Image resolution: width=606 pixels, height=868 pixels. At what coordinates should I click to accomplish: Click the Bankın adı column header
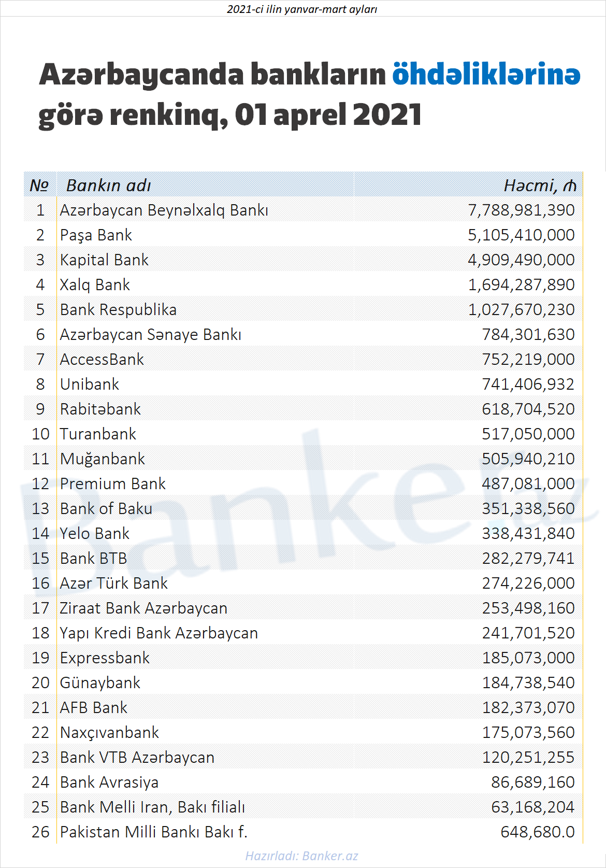click(109, 185)
